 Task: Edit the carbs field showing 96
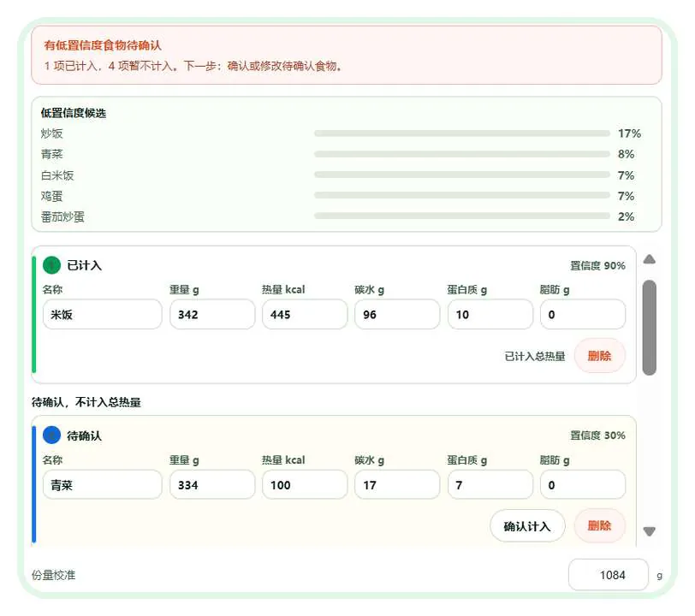pyautogui.click(x=398, y=315)
